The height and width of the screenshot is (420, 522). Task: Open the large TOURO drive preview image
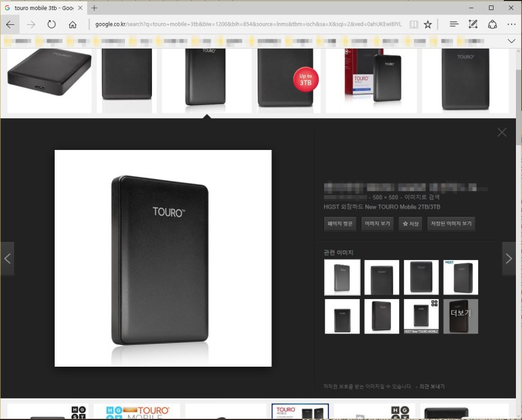point(163,258)
